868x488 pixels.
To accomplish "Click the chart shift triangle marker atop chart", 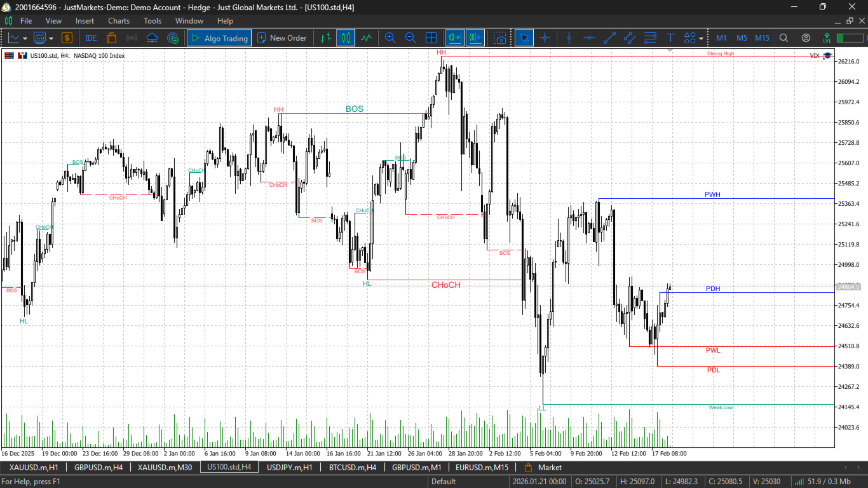I will (670, 50).
